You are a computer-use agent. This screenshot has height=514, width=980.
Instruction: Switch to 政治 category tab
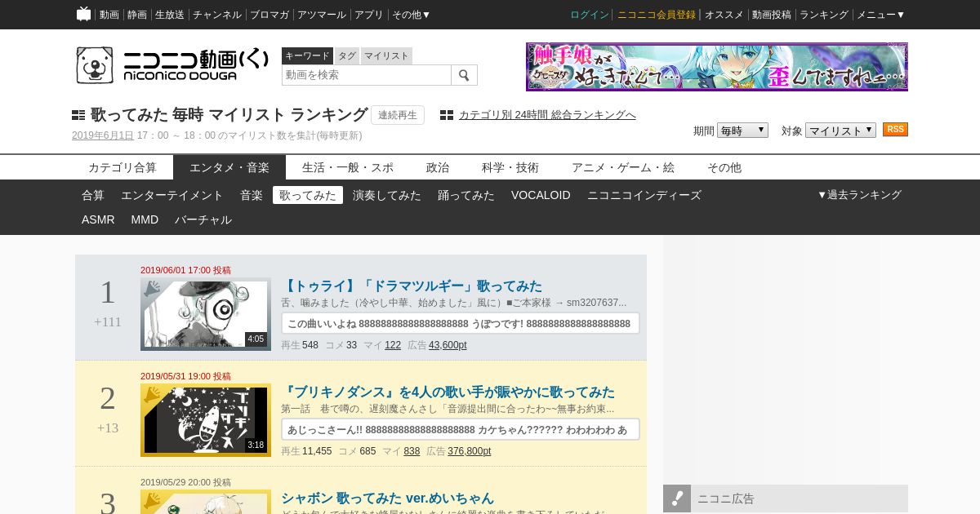tap(438, 167)
